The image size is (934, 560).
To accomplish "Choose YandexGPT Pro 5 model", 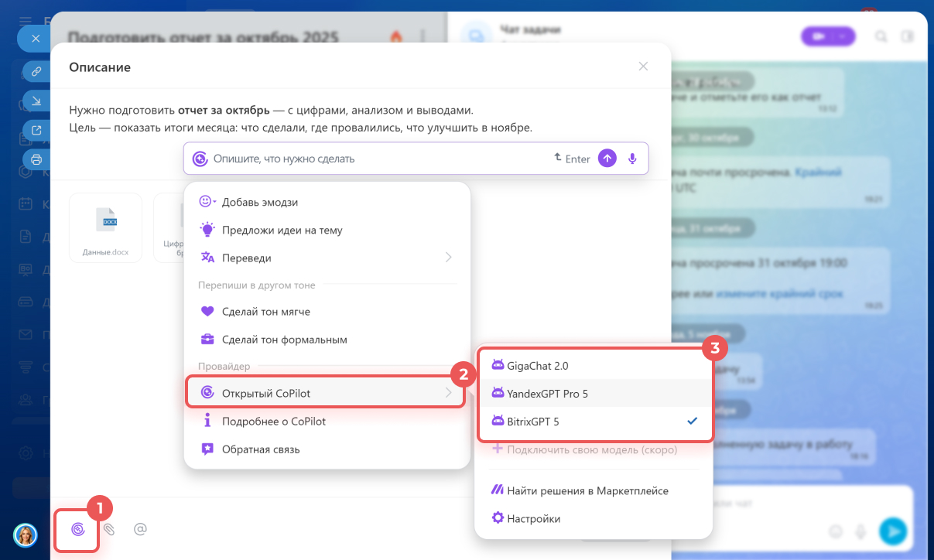I will click(547, 393).
